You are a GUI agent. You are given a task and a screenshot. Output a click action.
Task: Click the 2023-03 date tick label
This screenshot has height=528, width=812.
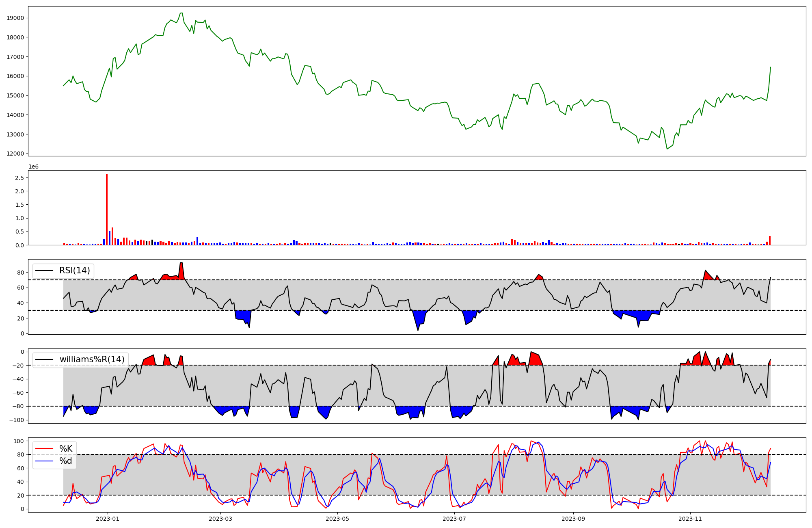coord(220,519)
